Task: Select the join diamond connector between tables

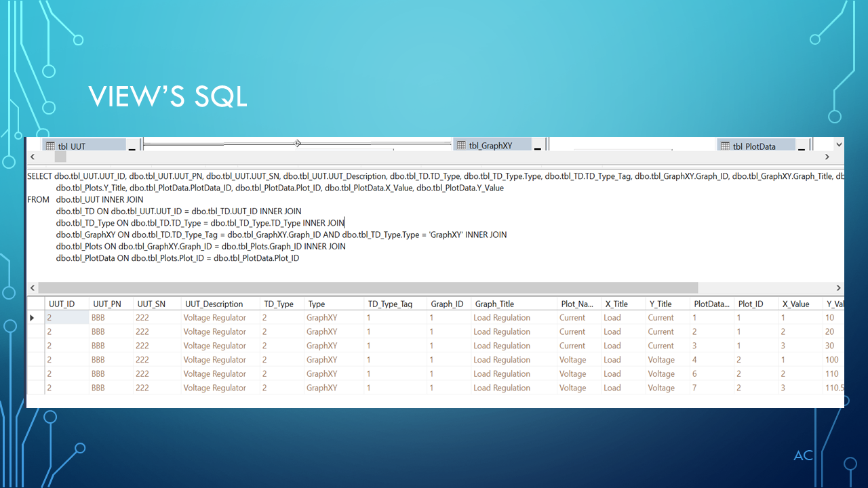Action: coord(296,143)
